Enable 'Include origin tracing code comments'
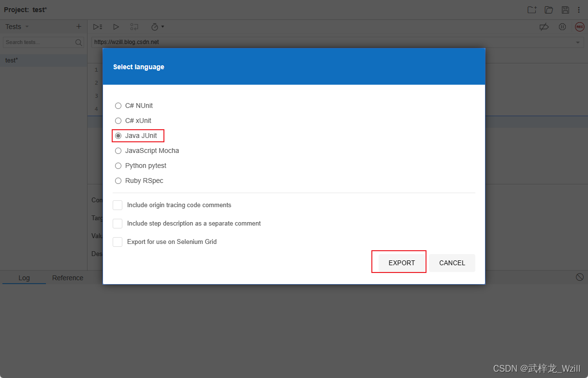This screenshot has height=378, width=588. click(117, 205)
